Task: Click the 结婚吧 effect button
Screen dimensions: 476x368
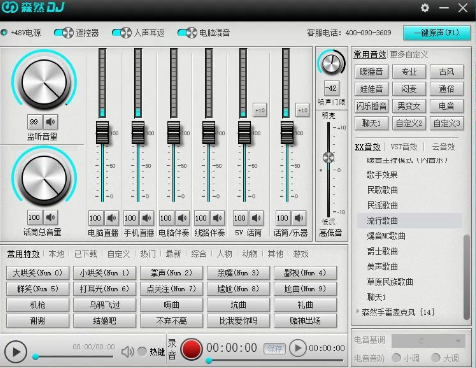Action: coord(105,321)
